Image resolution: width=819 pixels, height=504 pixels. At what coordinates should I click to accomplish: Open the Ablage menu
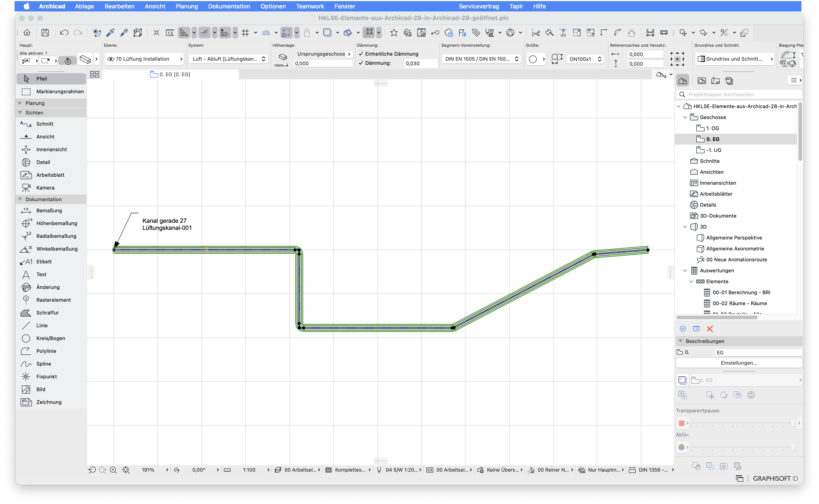(x=84, y=6)
